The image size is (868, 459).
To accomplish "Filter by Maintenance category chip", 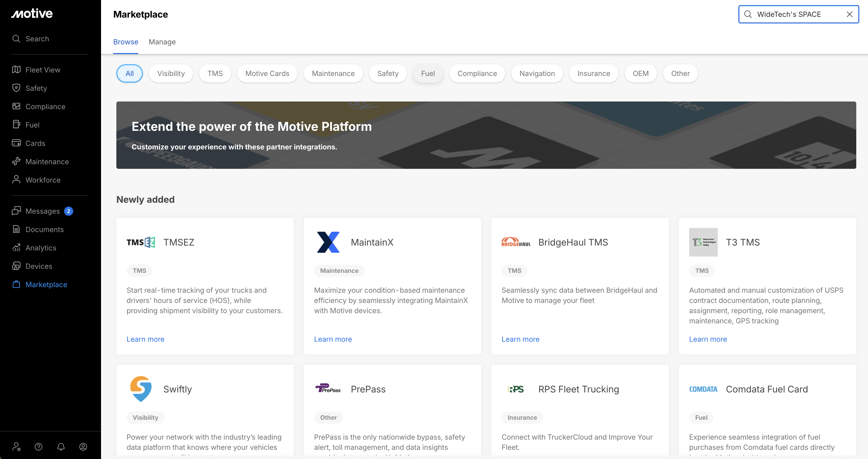I will (333, 73).
